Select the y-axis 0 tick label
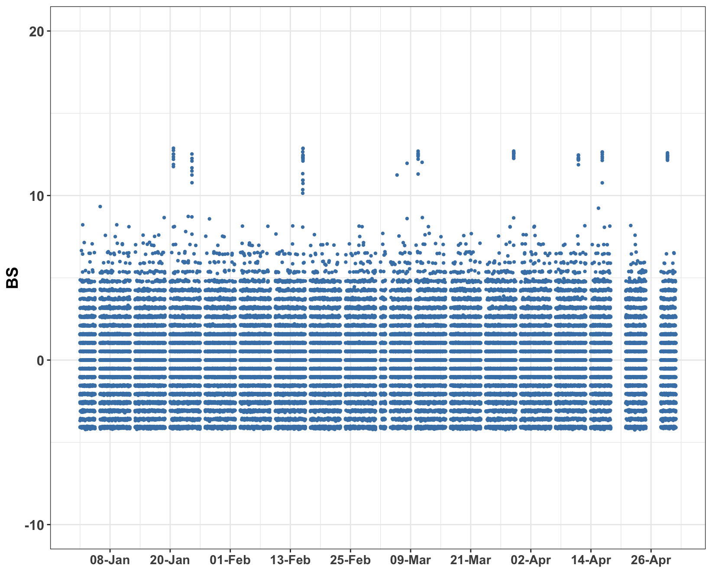 pos(41,360)
